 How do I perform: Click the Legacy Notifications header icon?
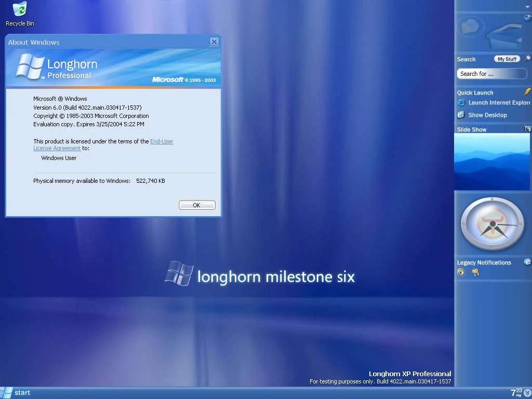pyautogui.click(x=527, y=262)
